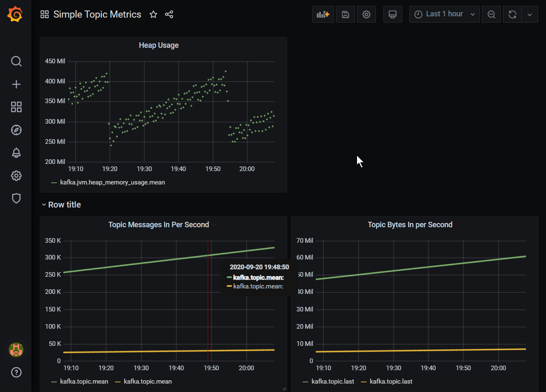Viewport: 546px width, 392px height.
Task: Open the refresh interval dropdown arrow
Action: click(x=530, y=14)
